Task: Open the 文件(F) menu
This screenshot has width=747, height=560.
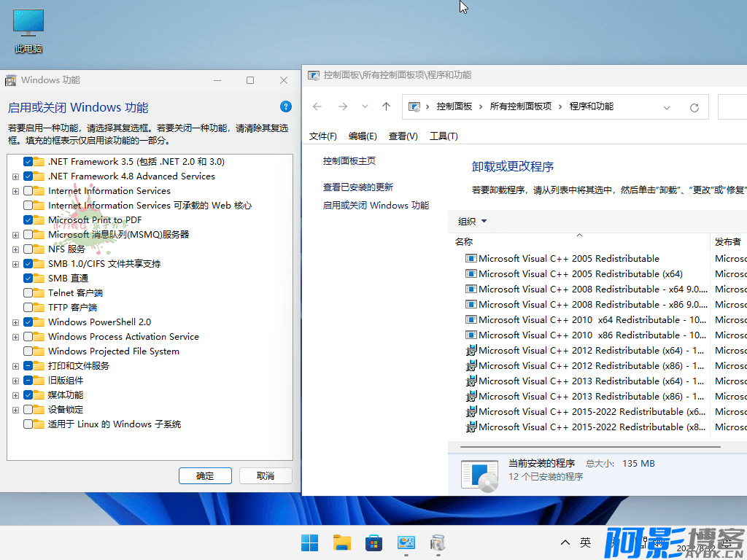Action: [322, 136]
